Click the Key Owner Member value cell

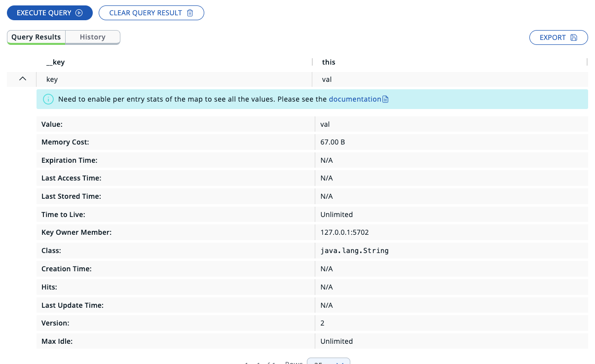[x=345, y=232]
